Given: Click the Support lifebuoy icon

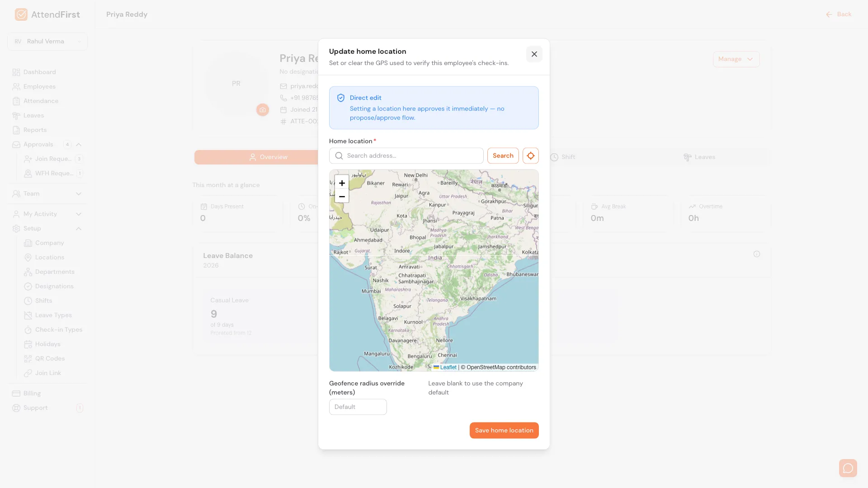Looking at the screenshot, I should tap(16, 408).
